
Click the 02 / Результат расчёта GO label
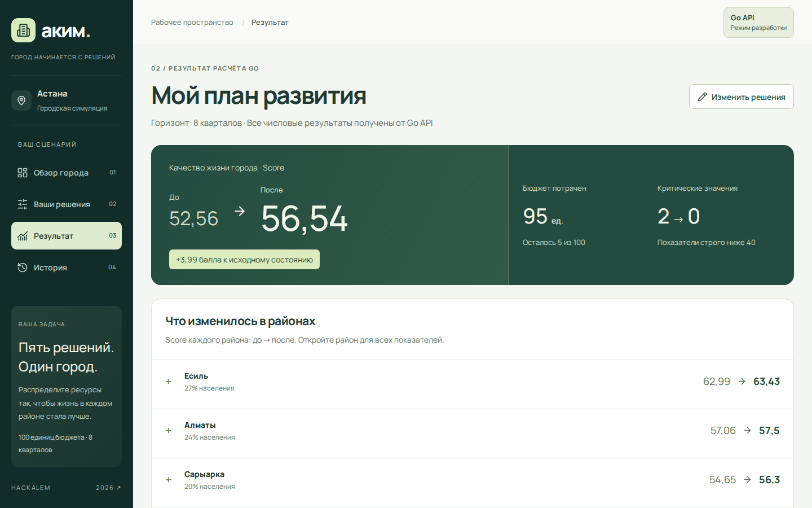[205, 68]
